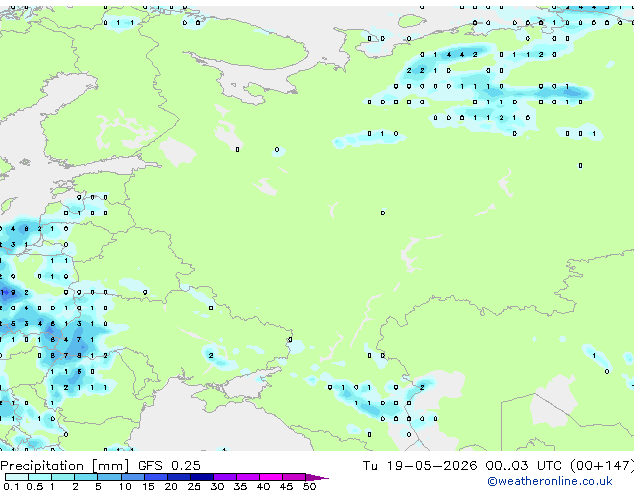Click the arrow tip past 50 on legend
This screenshot has height=490, width=634.
tap(317, 478)
